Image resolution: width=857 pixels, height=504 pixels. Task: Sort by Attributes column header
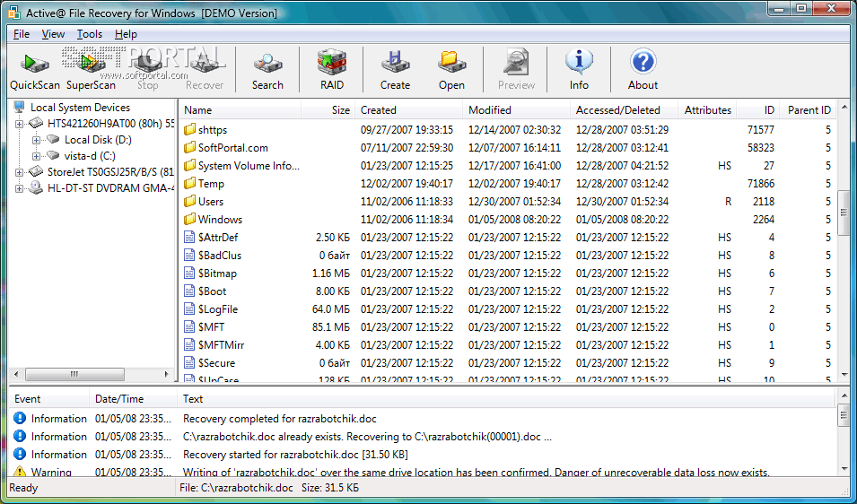(707, 109)
